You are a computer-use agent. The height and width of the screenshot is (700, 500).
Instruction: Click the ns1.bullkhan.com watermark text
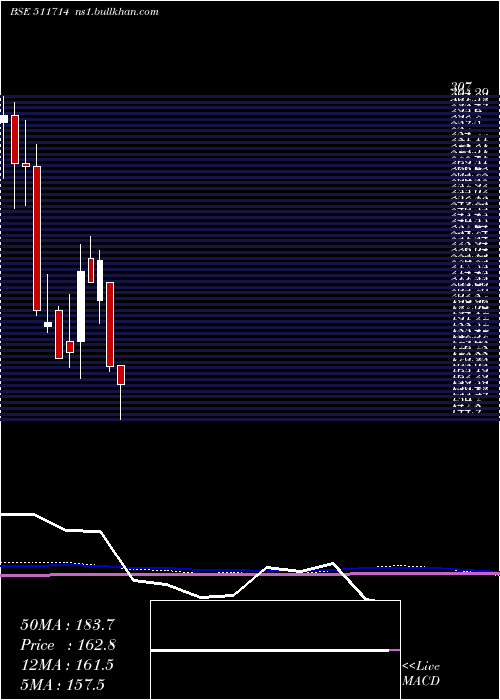117,12
